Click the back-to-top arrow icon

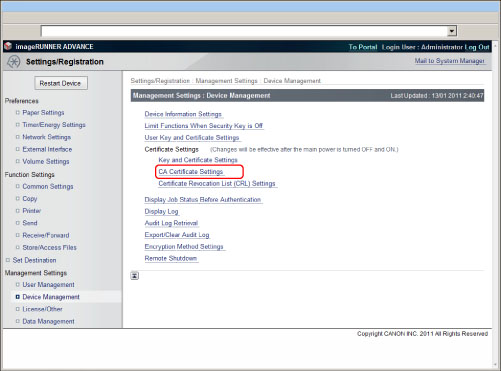click(x=135, y=276)
